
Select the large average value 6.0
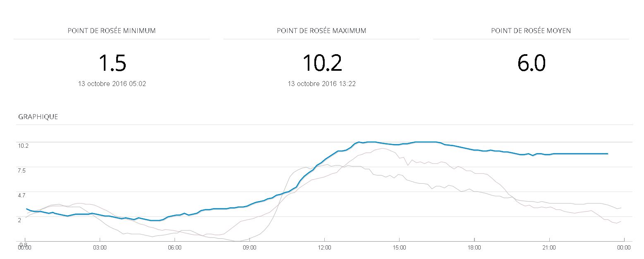click(531, 63)
